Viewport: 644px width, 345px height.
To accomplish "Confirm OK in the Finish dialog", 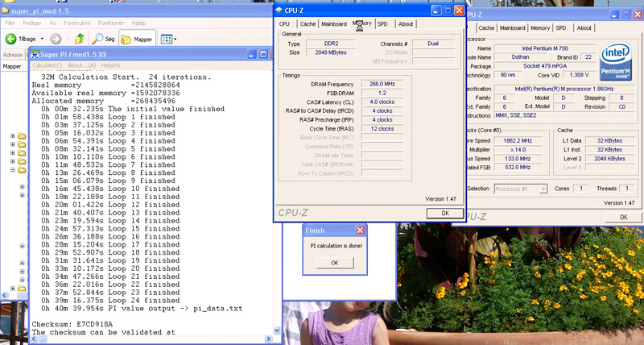I will [x=334, y=263].
